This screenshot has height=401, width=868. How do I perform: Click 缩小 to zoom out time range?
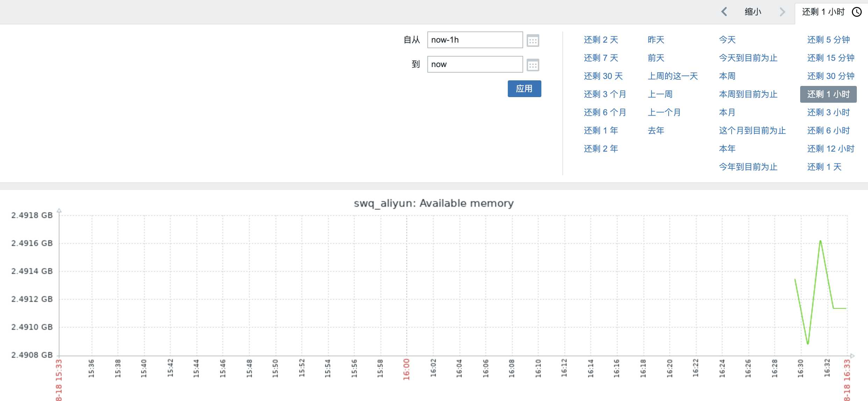[x=753, y=12]
